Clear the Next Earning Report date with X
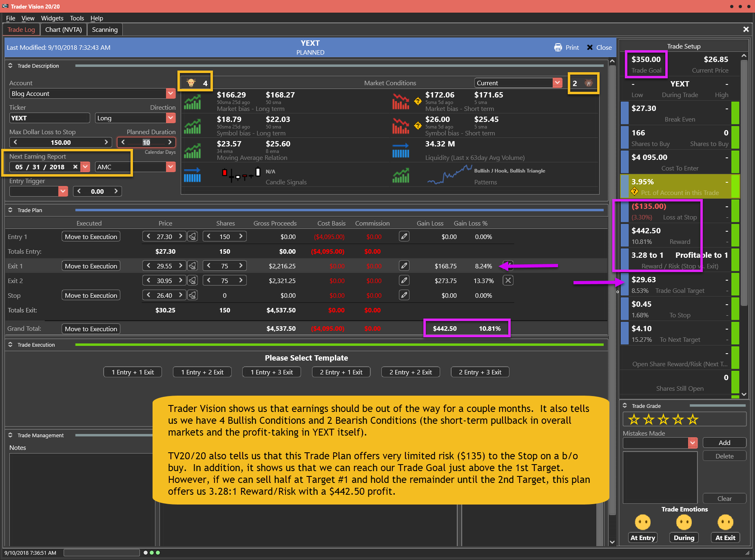 point(75,167)
